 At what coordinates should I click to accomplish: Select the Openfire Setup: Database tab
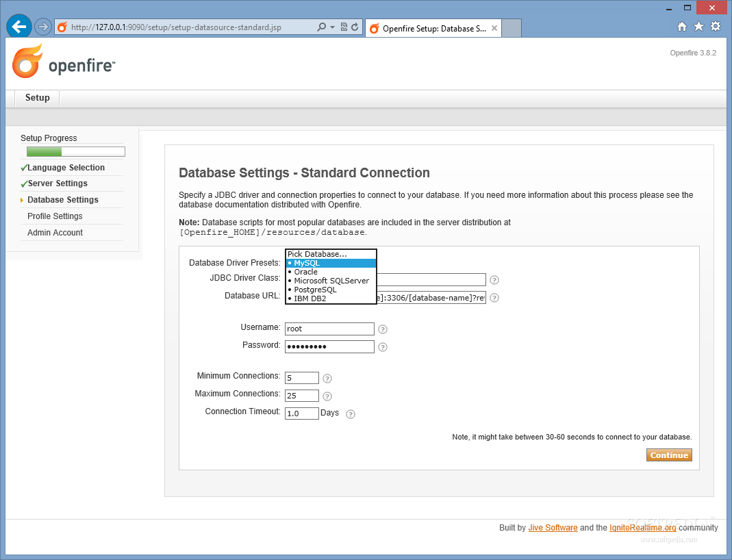pyautogui.click(x=433, y=29)
